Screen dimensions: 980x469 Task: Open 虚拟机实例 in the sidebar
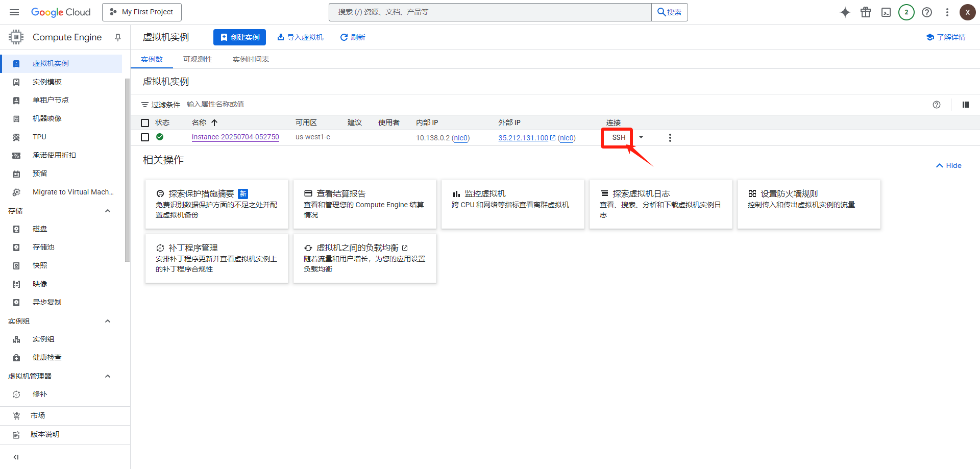click(61, 64)
